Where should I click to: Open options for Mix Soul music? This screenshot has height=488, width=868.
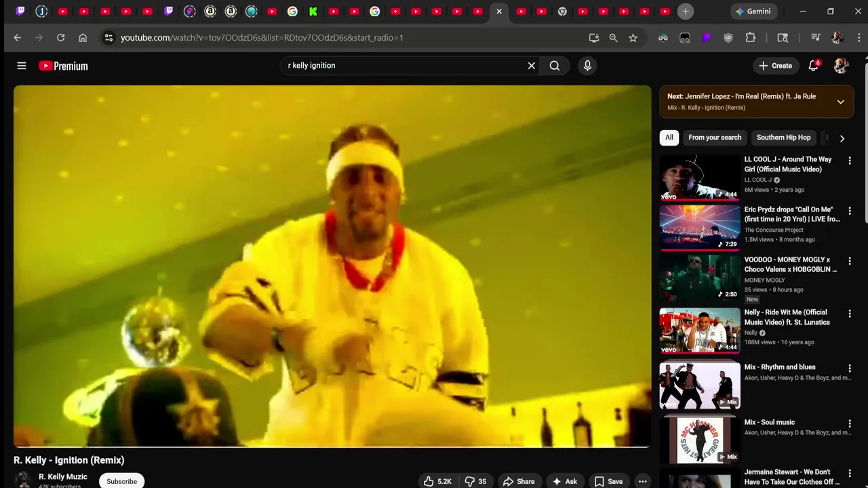click(850, 424)
